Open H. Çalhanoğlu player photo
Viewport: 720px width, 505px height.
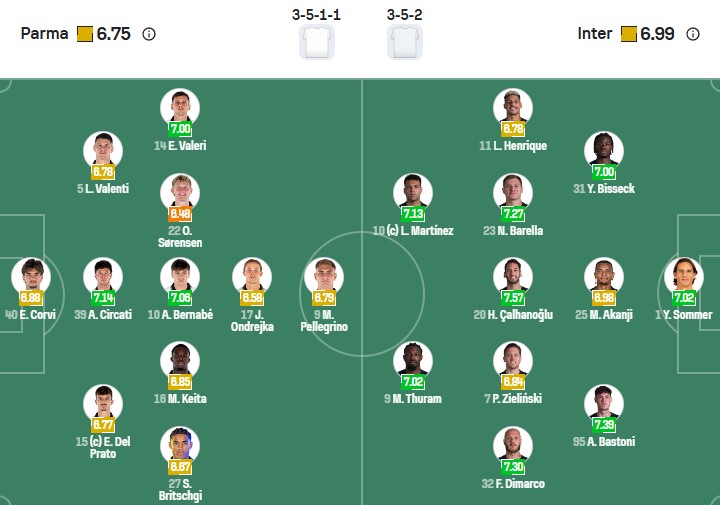click(x=512, y=275)
